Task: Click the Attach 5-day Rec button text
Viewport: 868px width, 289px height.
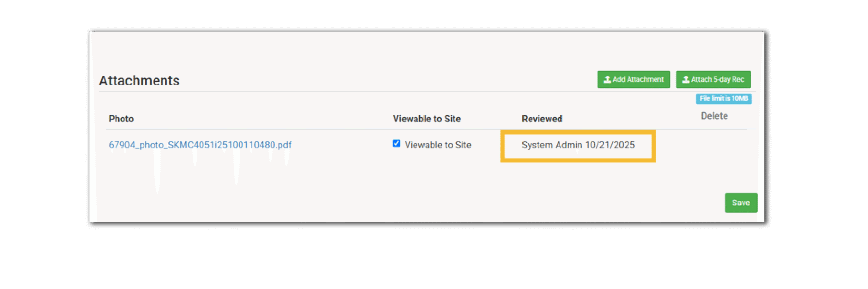Action: tap(717, 79)
